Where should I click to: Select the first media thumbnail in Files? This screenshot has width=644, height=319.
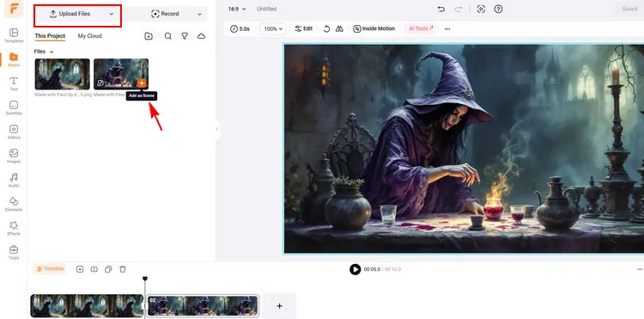[x=63, y=74]
